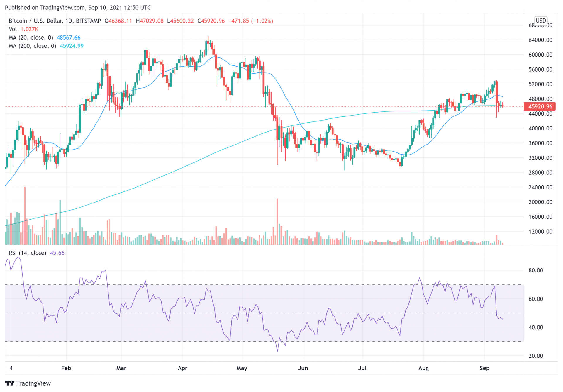
Task: Click the RSI 60.00 axis label
Action: point(536,299)
